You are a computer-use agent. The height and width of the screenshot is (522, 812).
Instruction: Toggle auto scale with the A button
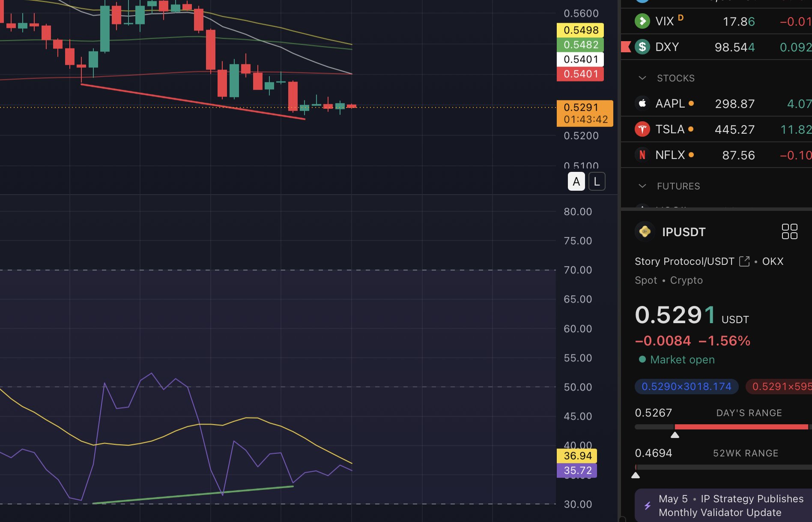click(576, 182)
